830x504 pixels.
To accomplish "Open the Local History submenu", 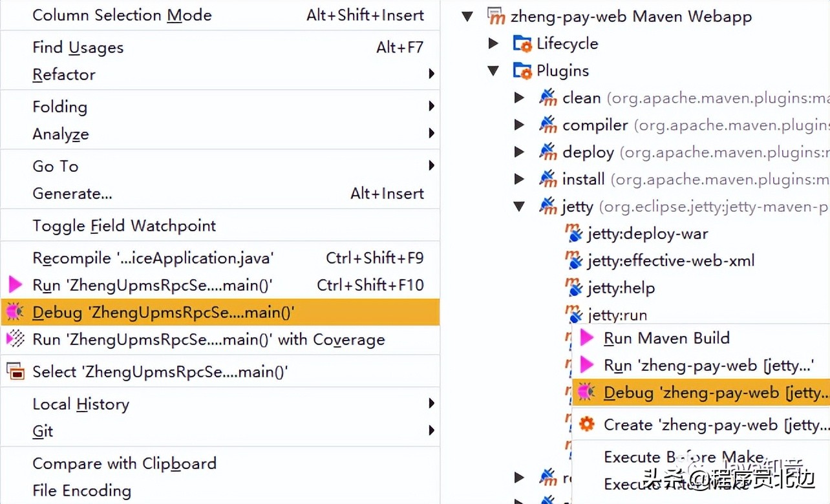I will click(x=80, y=403).
